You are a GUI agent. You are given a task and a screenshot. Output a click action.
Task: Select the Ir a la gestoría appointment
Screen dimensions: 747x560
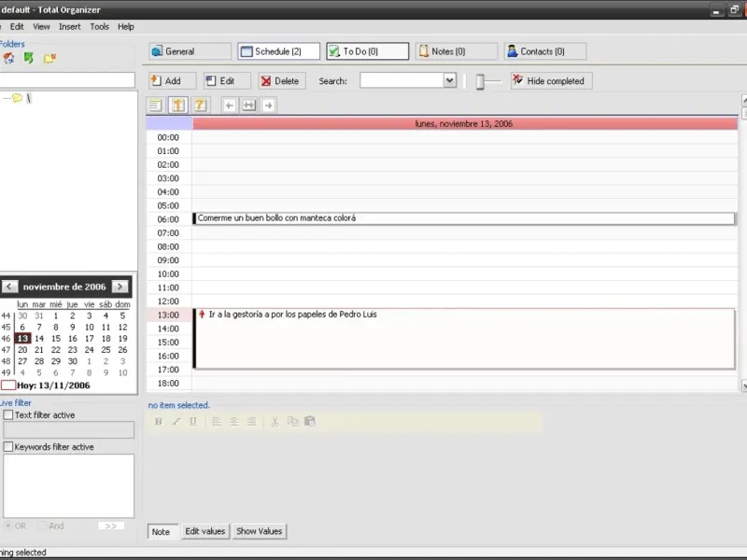463,339
